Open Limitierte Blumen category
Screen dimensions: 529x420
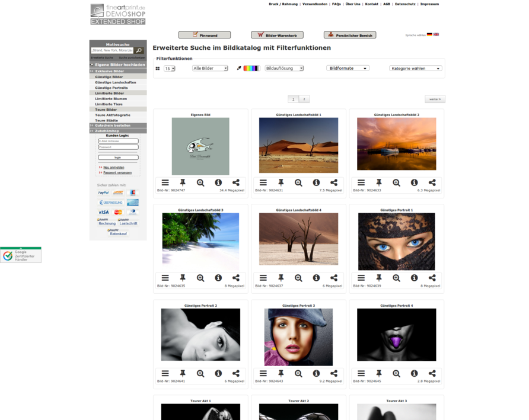[x=111, y=99]
